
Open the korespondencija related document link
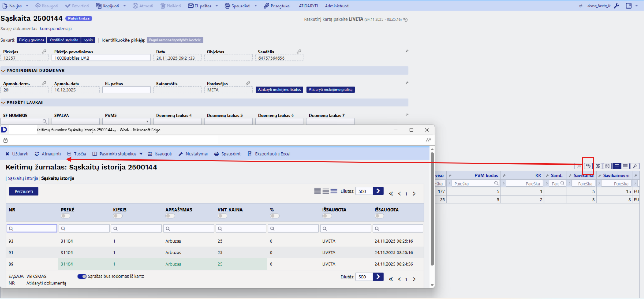pos(56,29)
